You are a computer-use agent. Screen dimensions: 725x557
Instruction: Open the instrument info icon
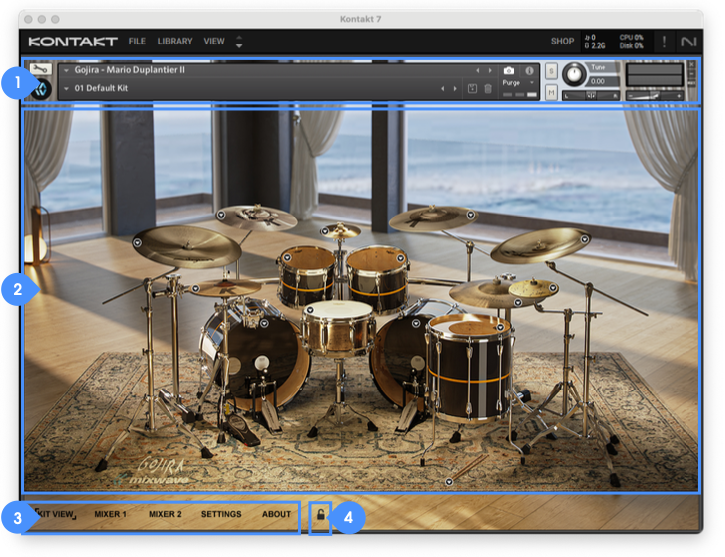[529, 71]
